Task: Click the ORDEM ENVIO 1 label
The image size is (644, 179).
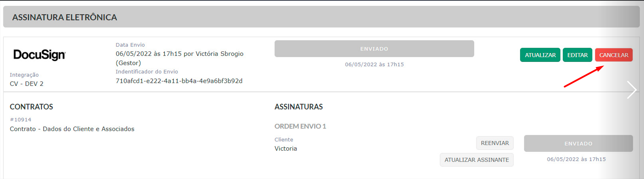Action: pos(300,126)
